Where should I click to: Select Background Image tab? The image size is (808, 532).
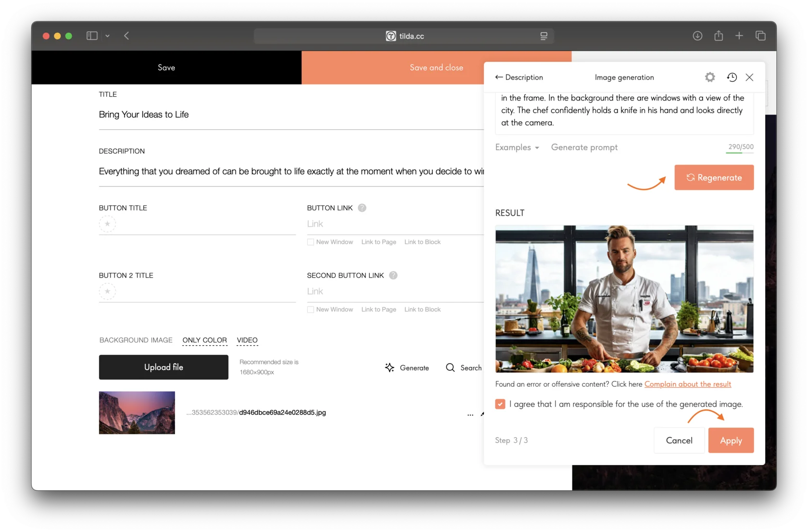136,340
